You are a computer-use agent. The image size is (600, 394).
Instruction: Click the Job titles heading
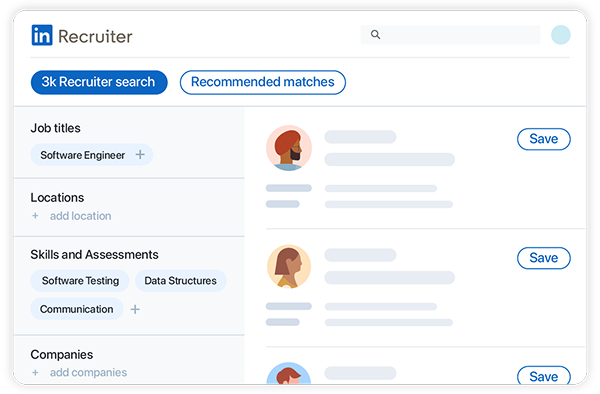click(55, 128)
